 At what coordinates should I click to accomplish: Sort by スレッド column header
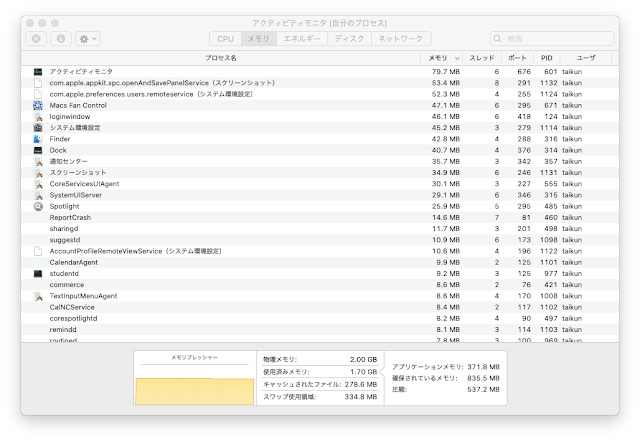(482, 58)
